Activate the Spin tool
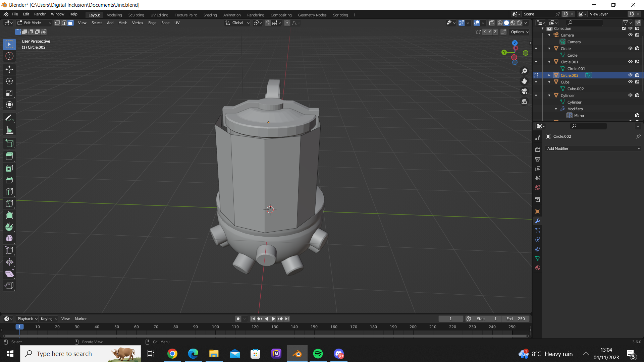644x362 pixels. pyautogui.click(x=9, y=227)
